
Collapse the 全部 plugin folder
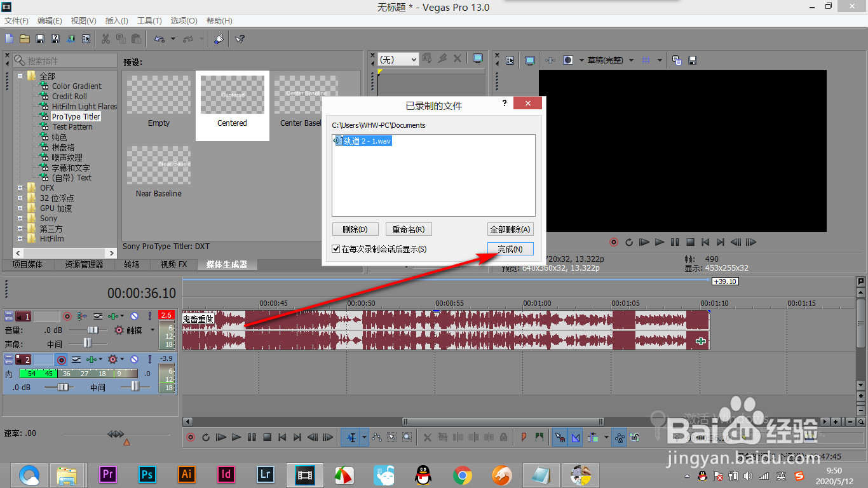pos(20,76)
